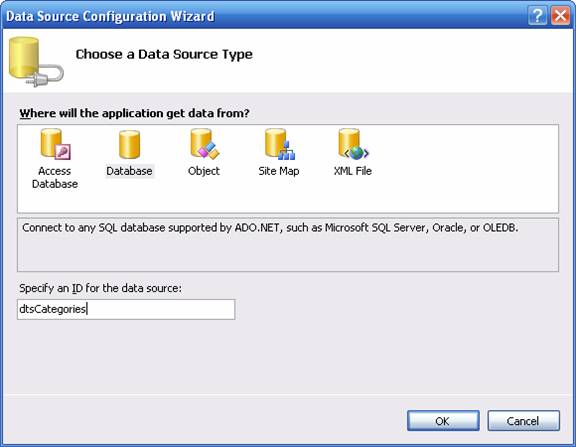Viewport: 576px width, 447px height.
Task: Select the Site Map hierarchy icon
Action: click(x=280, y=144)
